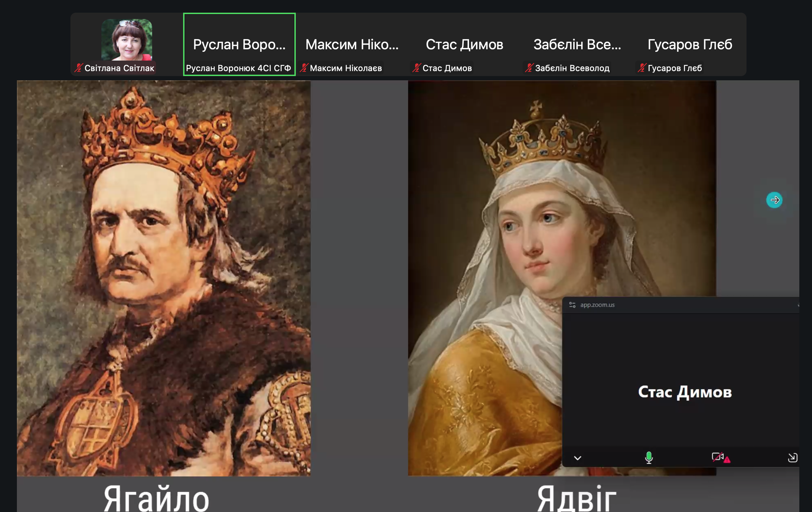Select Максим Ніко... participant tile

click(352, 44)
